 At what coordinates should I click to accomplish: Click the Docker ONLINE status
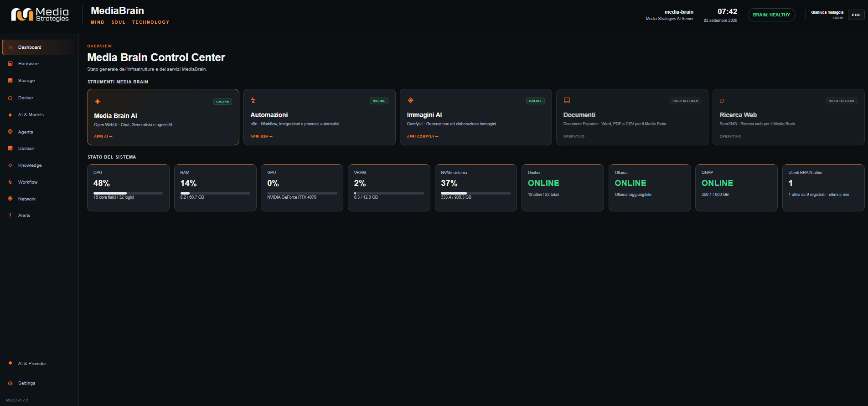point(543,183)
